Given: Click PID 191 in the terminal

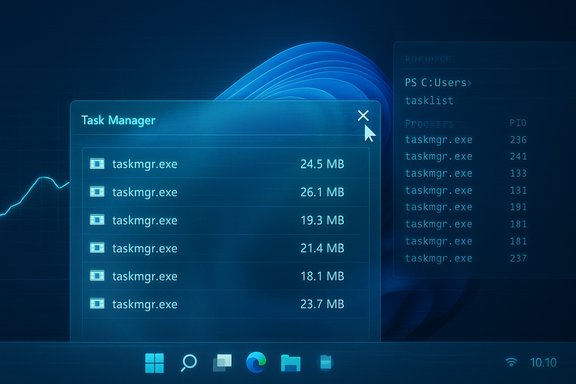Looking at the screenshot, I should coord(518,207).
